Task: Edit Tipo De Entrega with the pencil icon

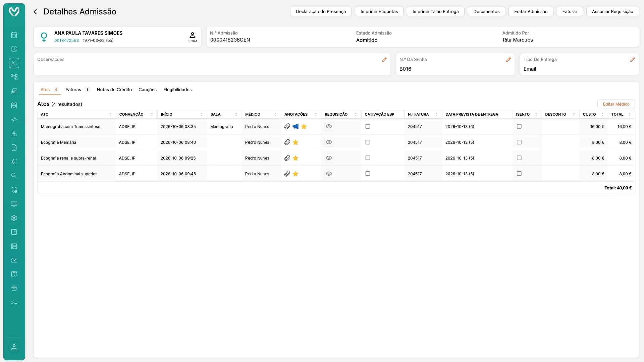Action: pos(633,60)
